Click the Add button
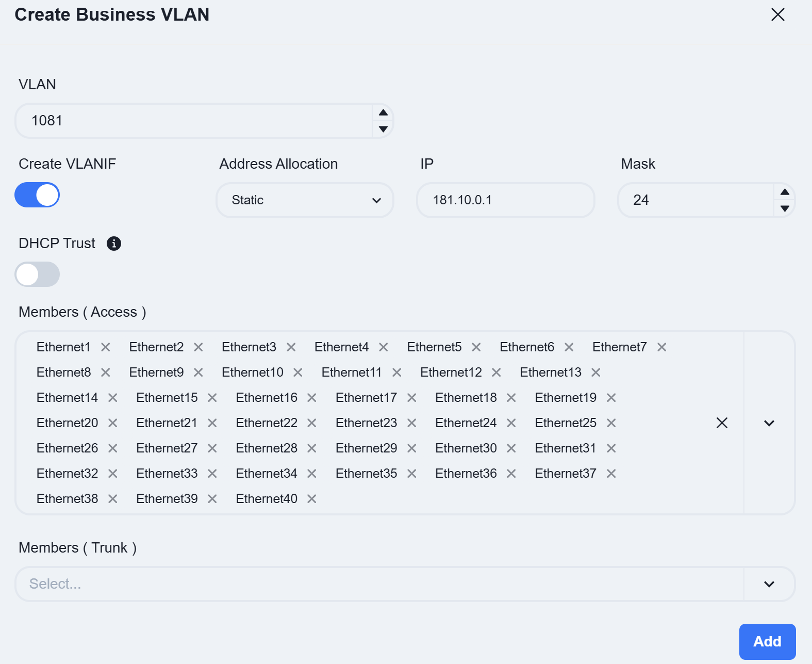The image size is (812, 664). [x=767, y=642]
